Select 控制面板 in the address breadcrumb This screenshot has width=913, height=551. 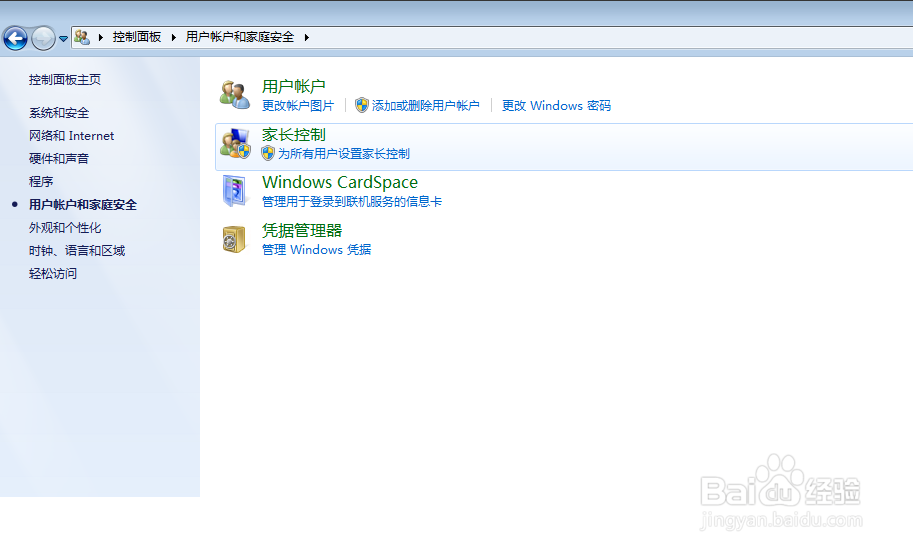(137, 37)
